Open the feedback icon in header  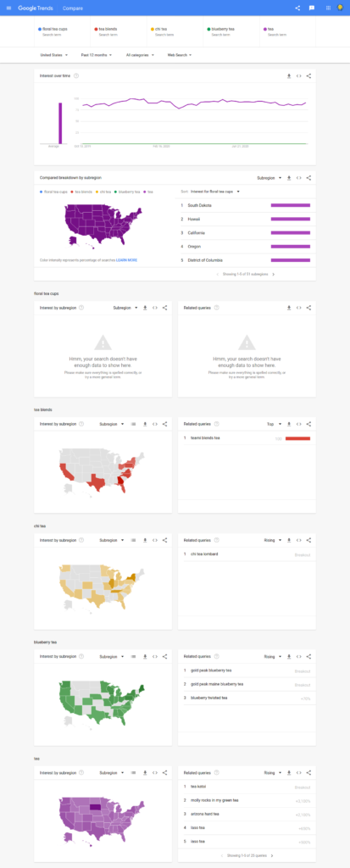point(312,8)
